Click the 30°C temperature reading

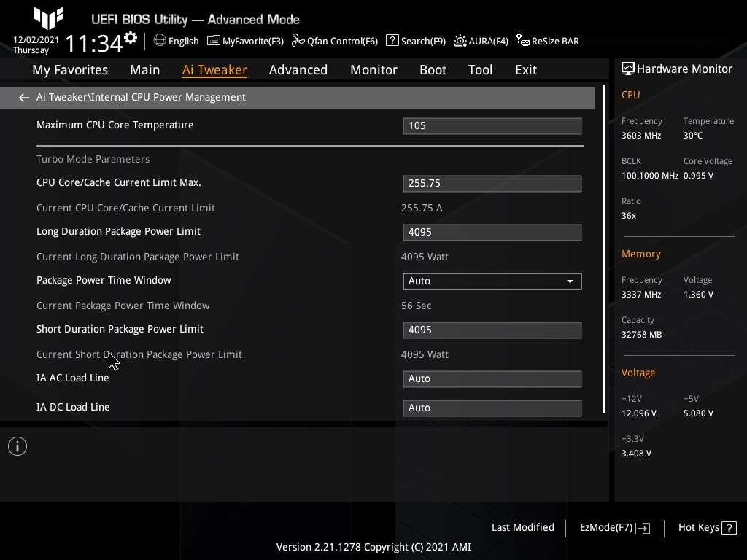693,136
